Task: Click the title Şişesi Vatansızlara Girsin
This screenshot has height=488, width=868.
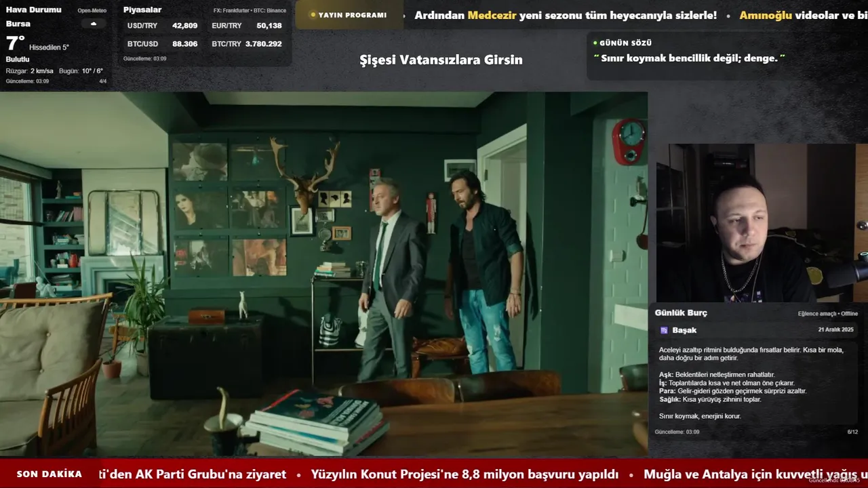Action: [x=441, y=60]
